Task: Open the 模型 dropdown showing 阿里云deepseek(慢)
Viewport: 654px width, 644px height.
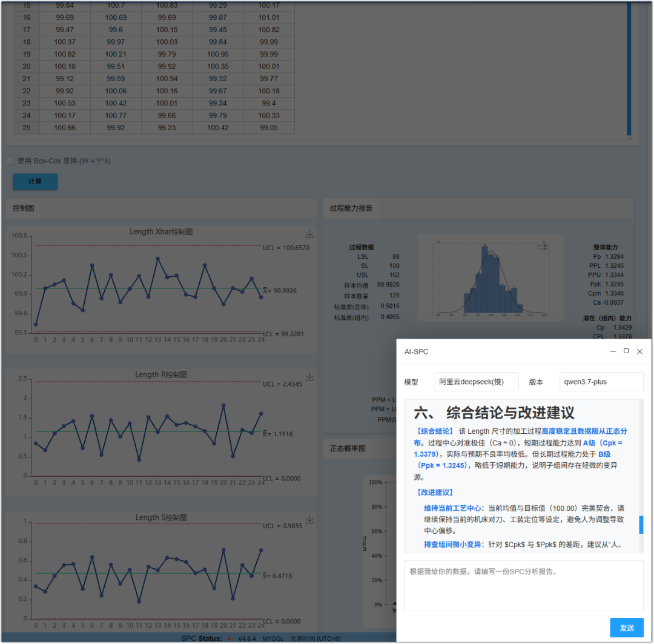Action: point(477,382)
